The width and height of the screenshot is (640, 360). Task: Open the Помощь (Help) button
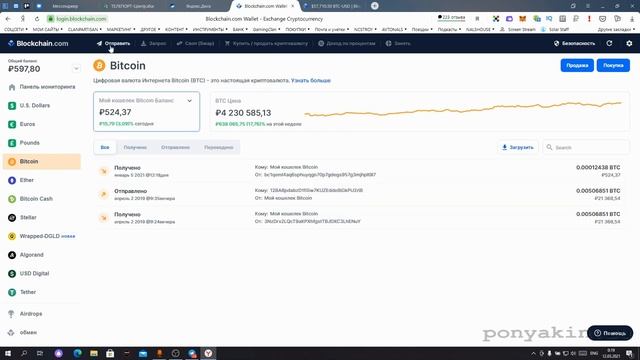[610, 333]
